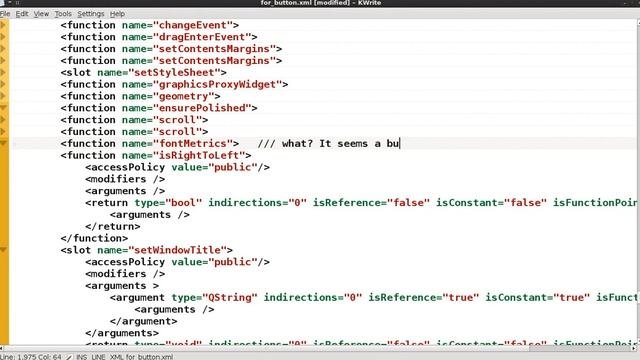Screen dimensions: 640x360
Task: Open the File menu
Action: (5, 14)
